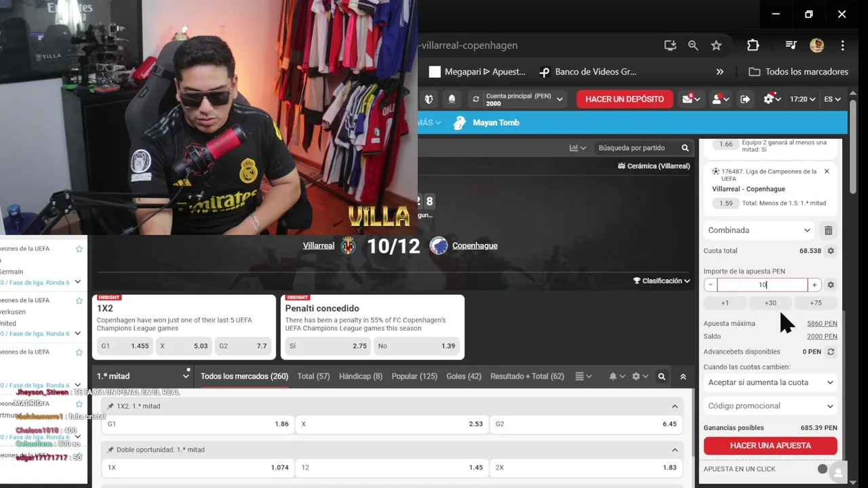The width and height of the screenshot is (868, 488).
Task: Select G1 1.455 in the 1X2 insight
Action: tap(125, 346)
